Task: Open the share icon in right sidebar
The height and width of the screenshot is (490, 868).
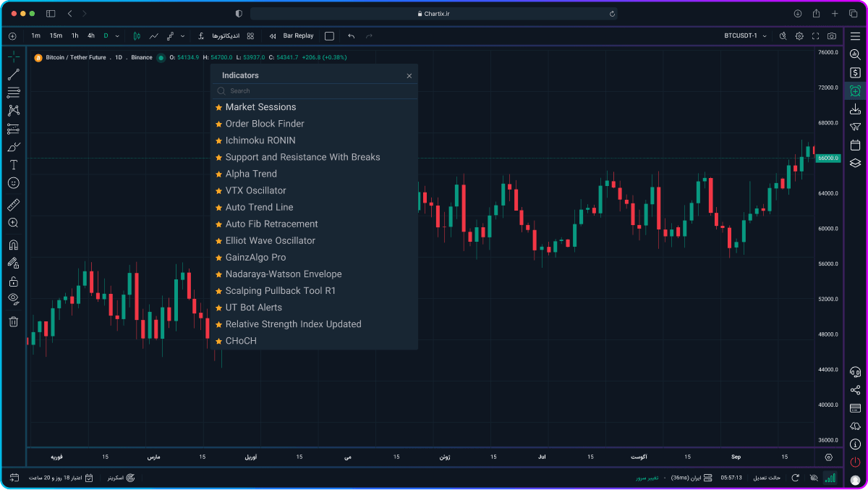Action: [x=855, y=390]
